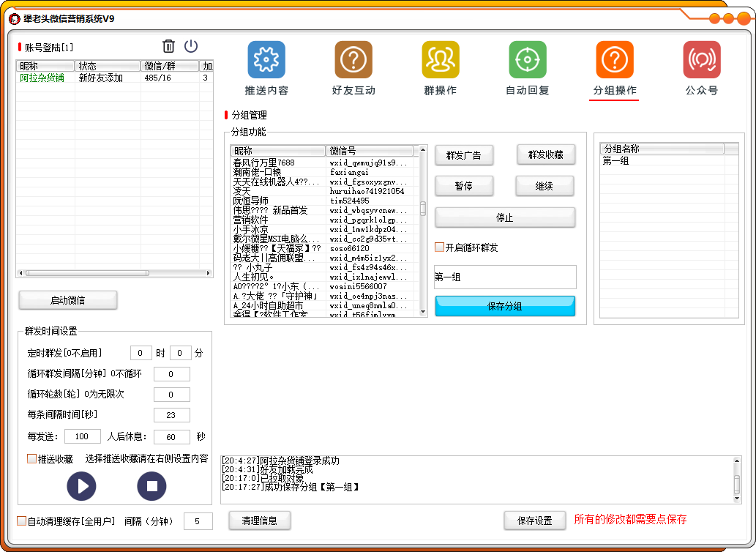756x552 pixels.
Task: Click the 定时群发 hour input field
Action: click(x=141, y=353)
